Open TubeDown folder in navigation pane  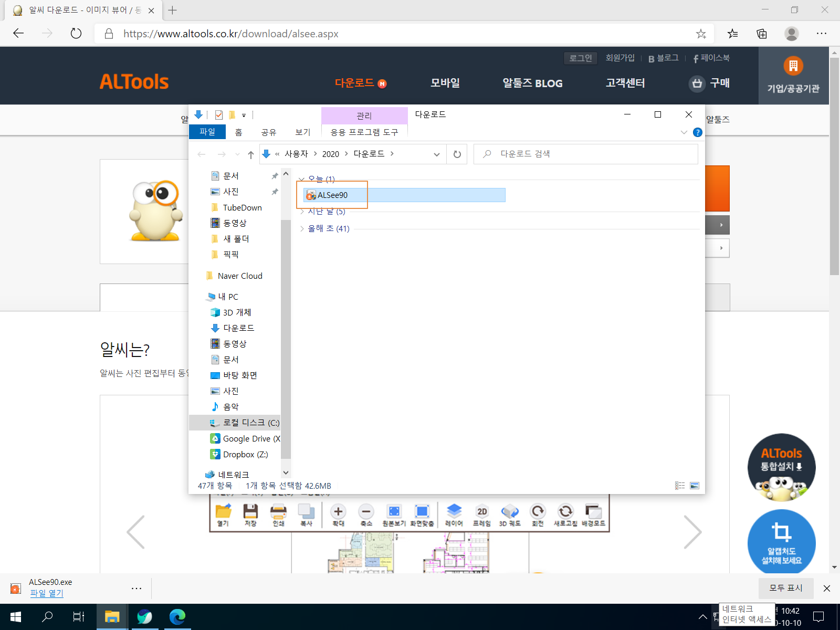coord(242,207)
